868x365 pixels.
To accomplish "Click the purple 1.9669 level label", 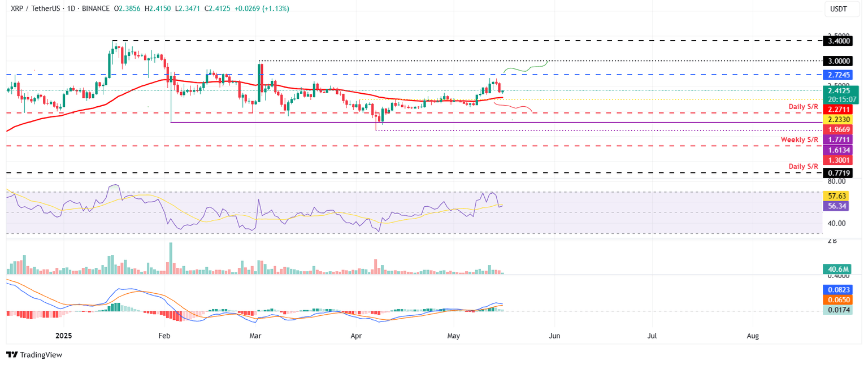I will tap(838, 129).
